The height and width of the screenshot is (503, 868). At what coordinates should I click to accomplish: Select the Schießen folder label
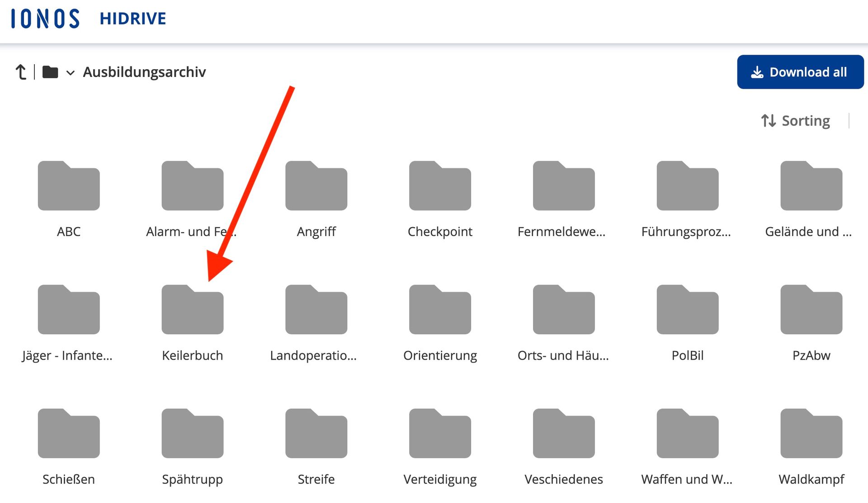pos(69,479)
